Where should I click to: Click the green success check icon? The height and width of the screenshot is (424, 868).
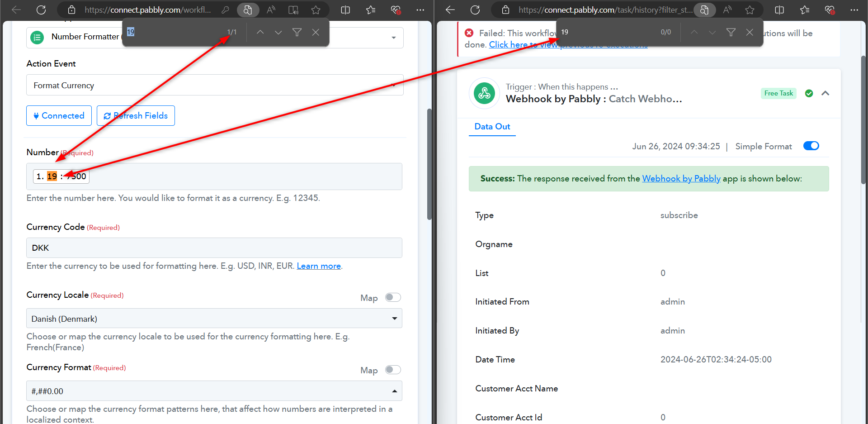[x=809, y=93]
